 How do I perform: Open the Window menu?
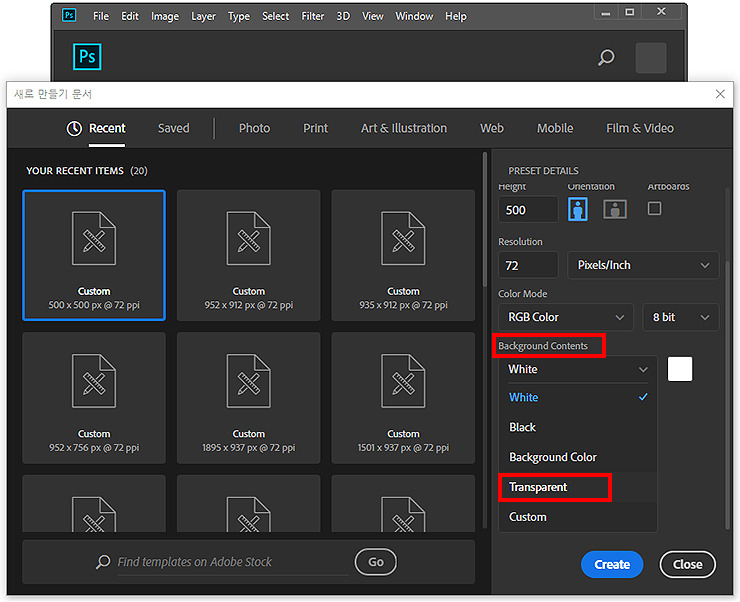[414, 16]
